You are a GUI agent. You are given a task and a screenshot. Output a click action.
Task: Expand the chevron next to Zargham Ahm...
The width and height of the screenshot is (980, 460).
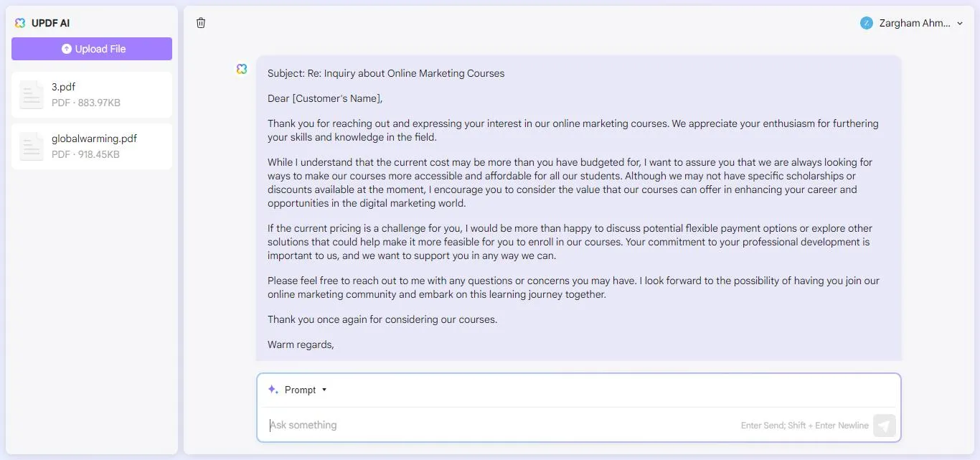(x=960, y=22)
